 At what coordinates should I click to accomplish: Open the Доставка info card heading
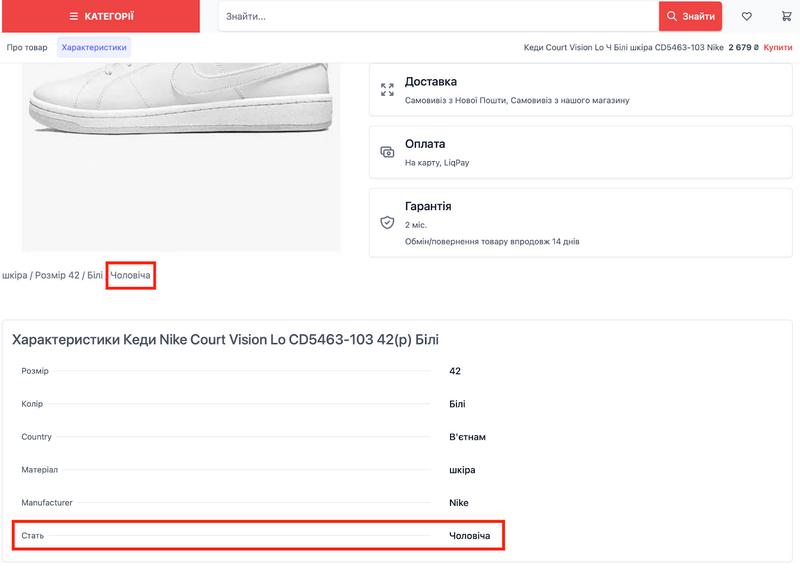(x=430, y=82)
